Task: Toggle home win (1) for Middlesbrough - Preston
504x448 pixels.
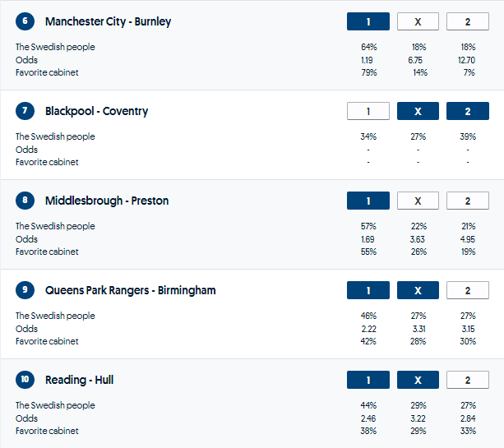Action: [368, 201]
